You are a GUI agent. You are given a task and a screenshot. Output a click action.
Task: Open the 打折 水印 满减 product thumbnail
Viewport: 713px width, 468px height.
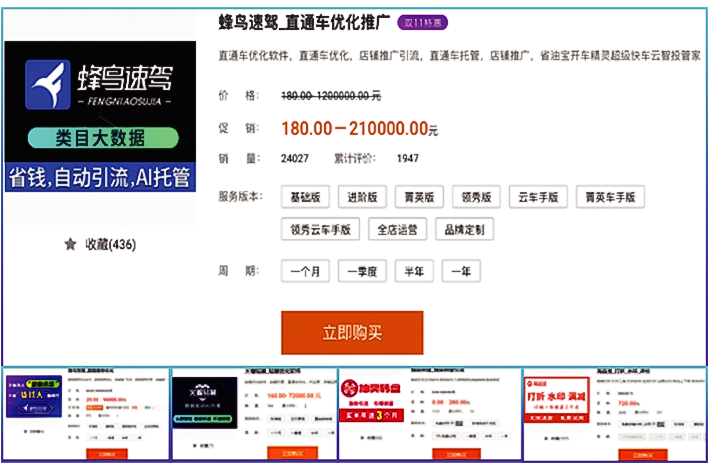click(612, 414)
